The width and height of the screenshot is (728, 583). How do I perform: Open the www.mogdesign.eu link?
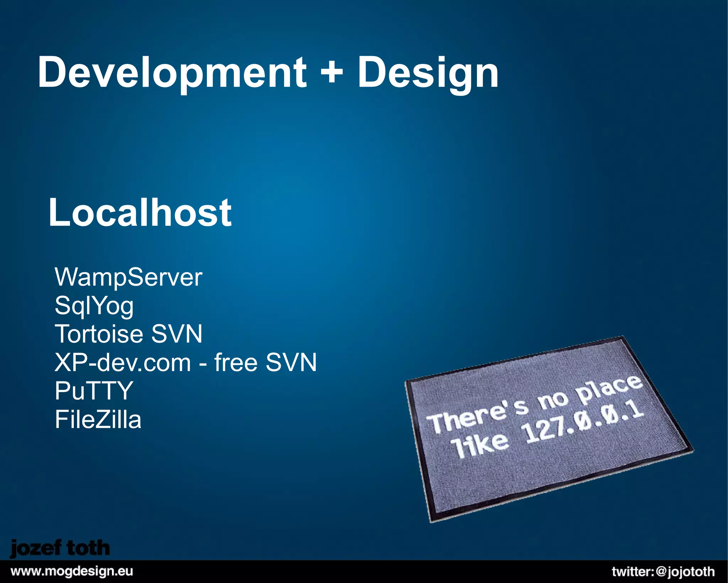click(x=72, y=572)
